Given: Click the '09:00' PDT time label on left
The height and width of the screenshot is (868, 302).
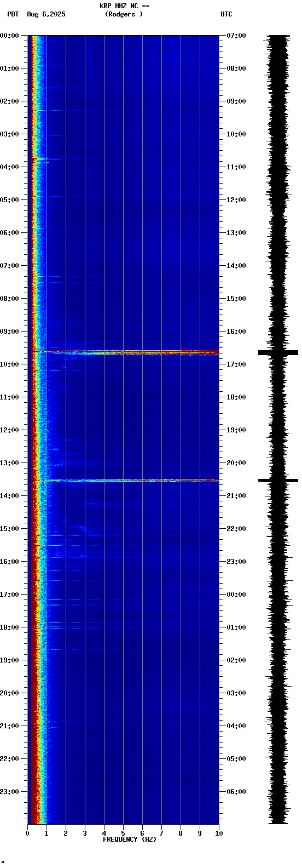Looking at the screenshot, I should tap(9, 332).
